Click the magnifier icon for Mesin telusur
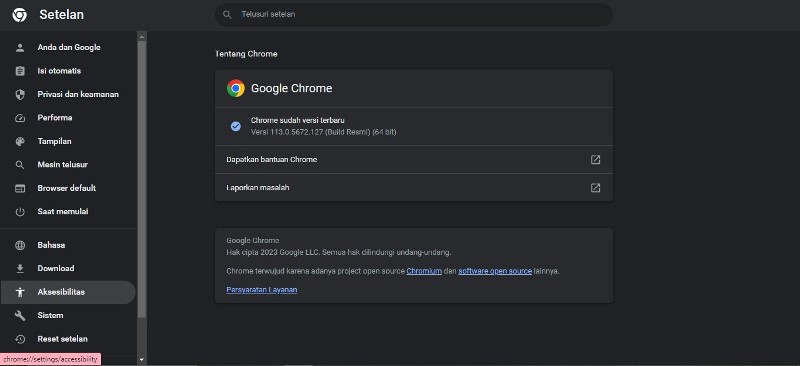 20,165
